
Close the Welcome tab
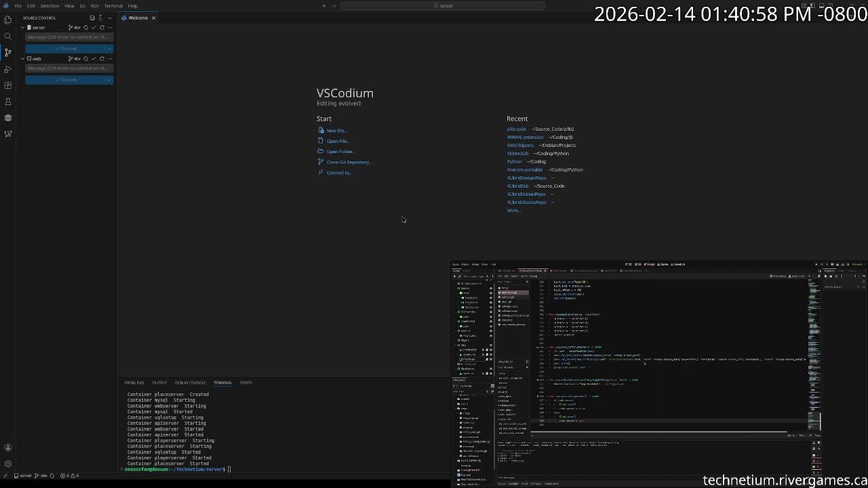click(153, 18)
